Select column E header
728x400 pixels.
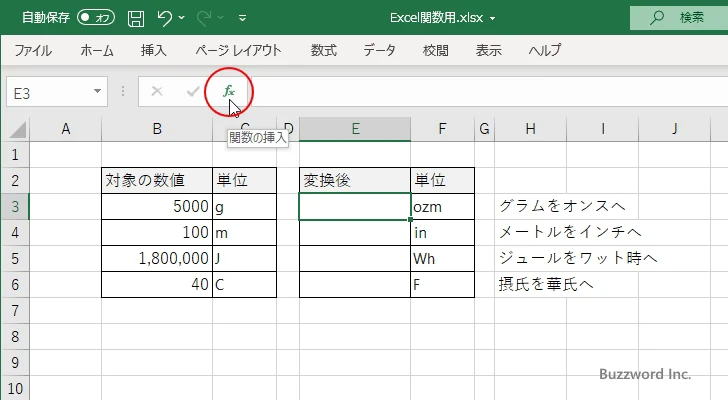pos(355,129)
